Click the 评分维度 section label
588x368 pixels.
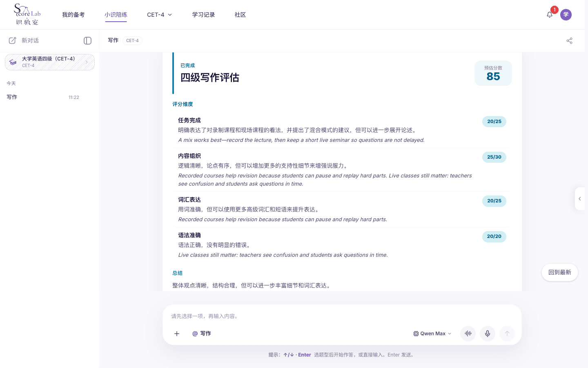point(183,104)
